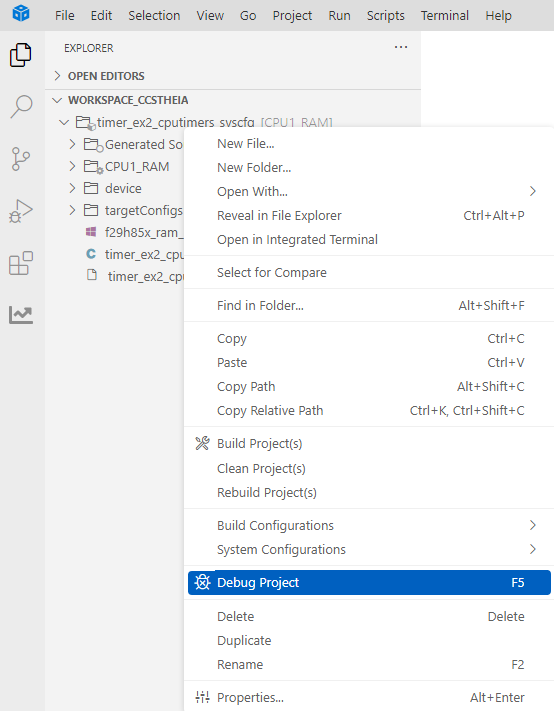Open the Search view icon
554x711 pixels.
click(21, 107)
